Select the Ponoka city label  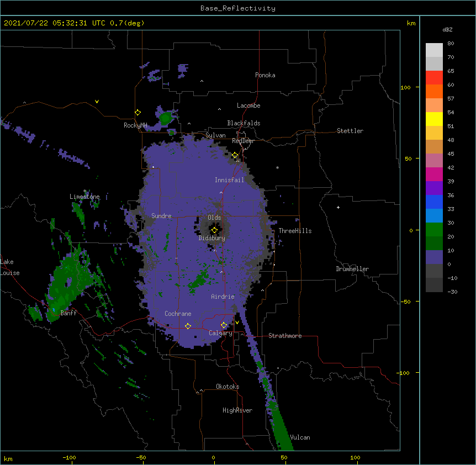pos(265,75)
